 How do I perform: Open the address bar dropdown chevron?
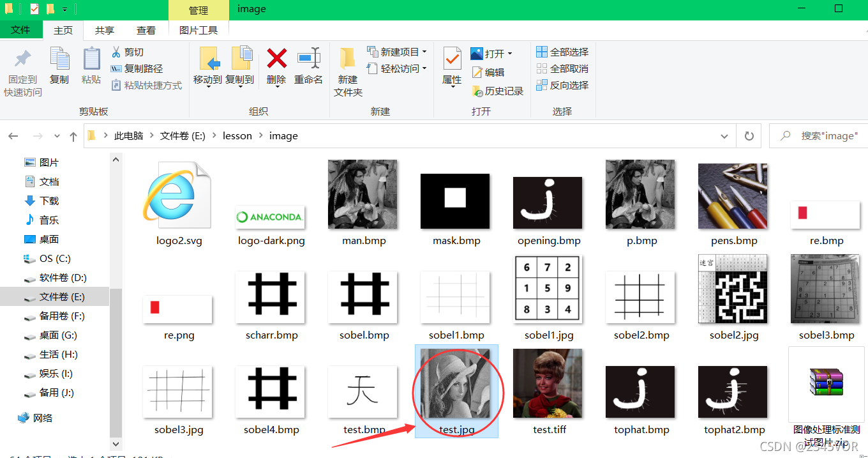coord(724,135)
